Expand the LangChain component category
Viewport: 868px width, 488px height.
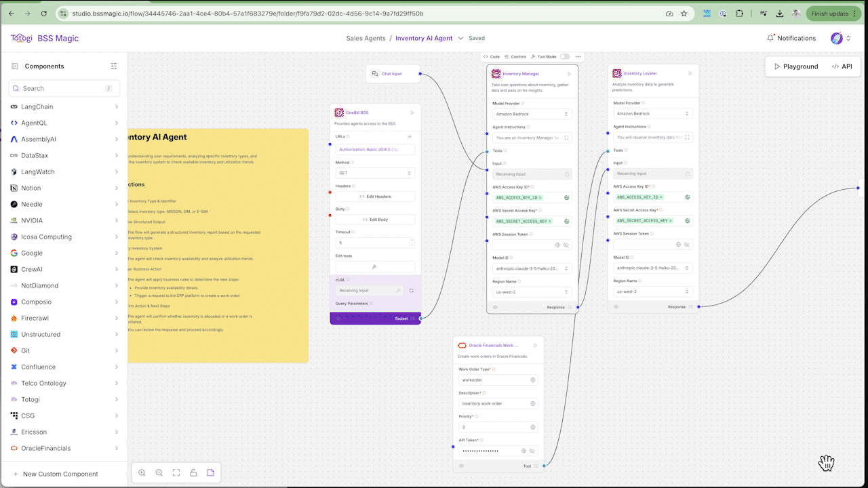(x=117, y=106)
